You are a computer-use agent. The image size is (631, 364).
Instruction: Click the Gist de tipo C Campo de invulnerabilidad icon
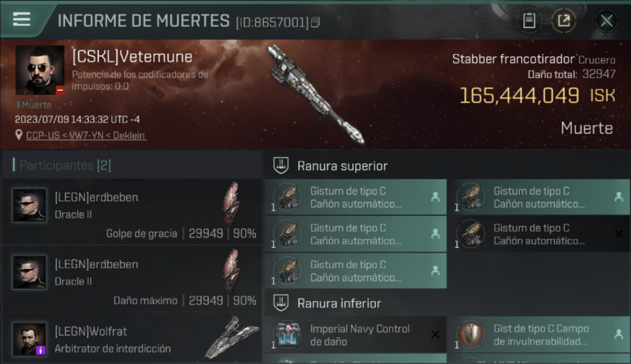pos(471,335)
